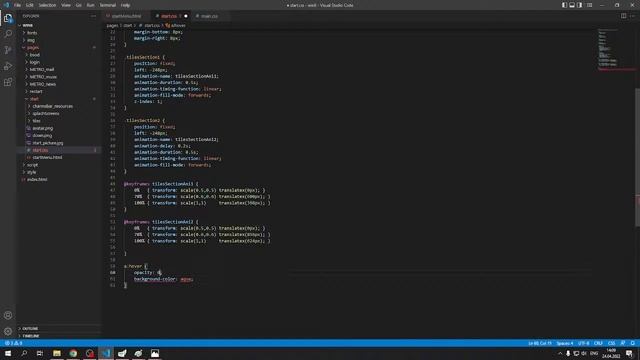Open the Help menu

[125, 5]
